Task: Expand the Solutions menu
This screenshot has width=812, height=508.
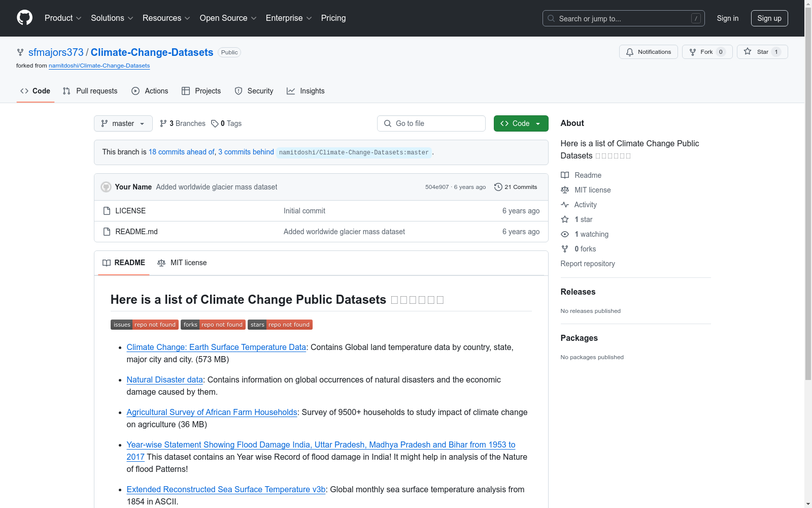Action: pyautogui.click(x=112, y=18)
